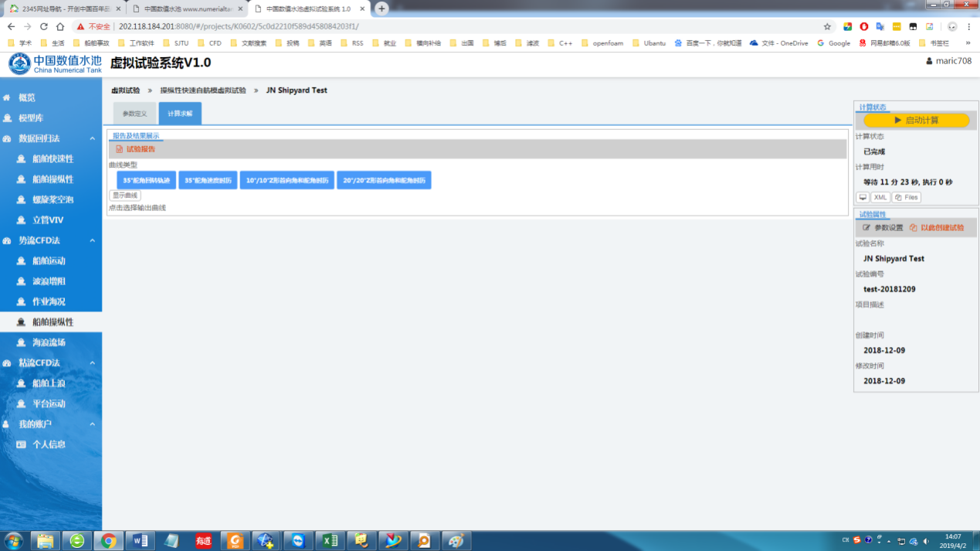
Task: Open Microsoft Word from the taskbar
Action: point(141,540)
